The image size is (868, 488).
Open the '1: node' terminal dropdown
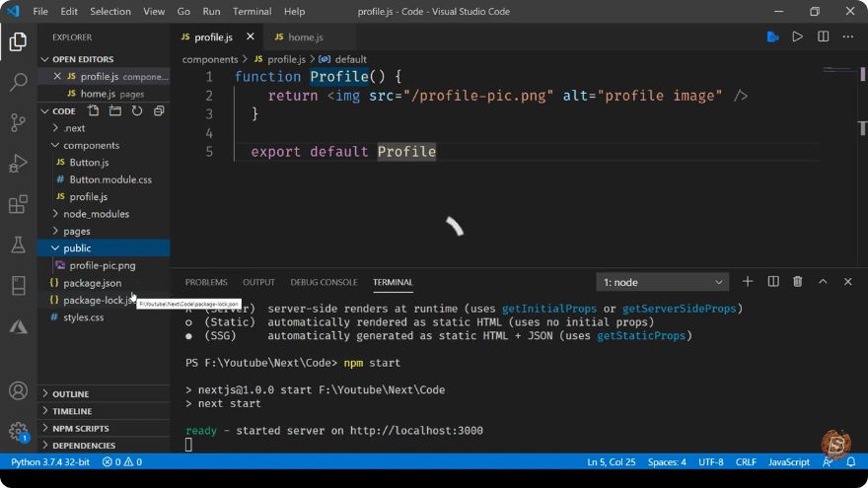point(662,282)
